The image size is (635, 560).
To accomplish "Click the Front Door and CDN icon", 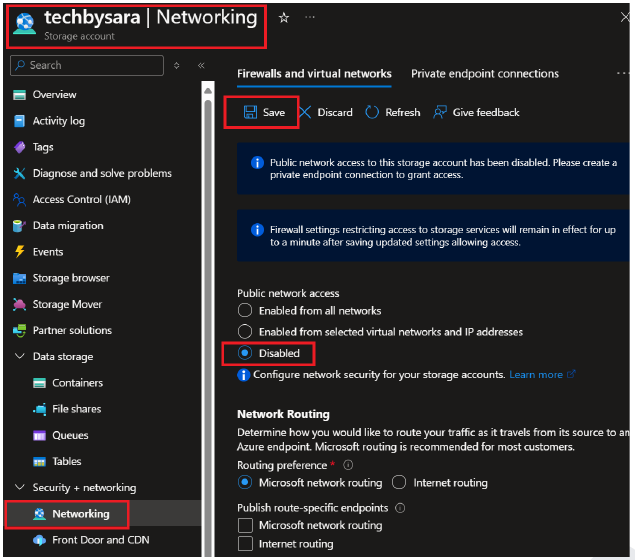I will [x=39, y=540].
